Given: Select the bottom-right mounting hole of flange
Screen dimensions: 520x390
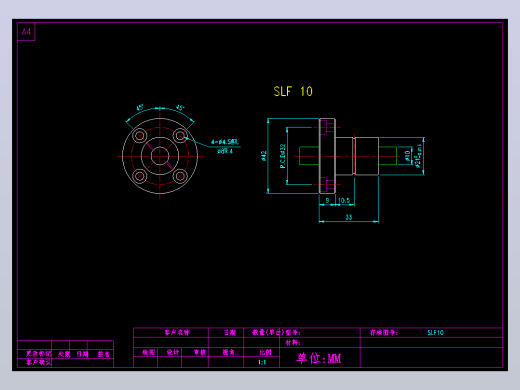Looking at the screenshot, I should [x=180, y=176].
